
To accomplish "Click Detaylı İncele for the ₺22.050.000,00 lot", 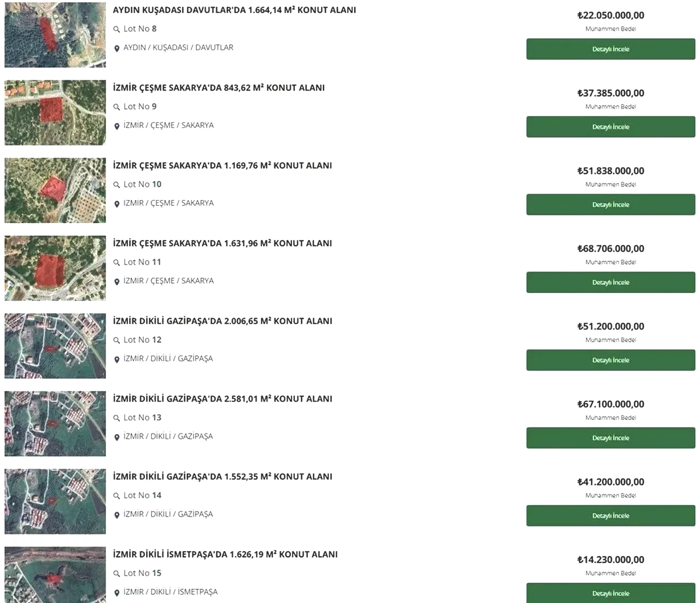I will pos(611,49).
